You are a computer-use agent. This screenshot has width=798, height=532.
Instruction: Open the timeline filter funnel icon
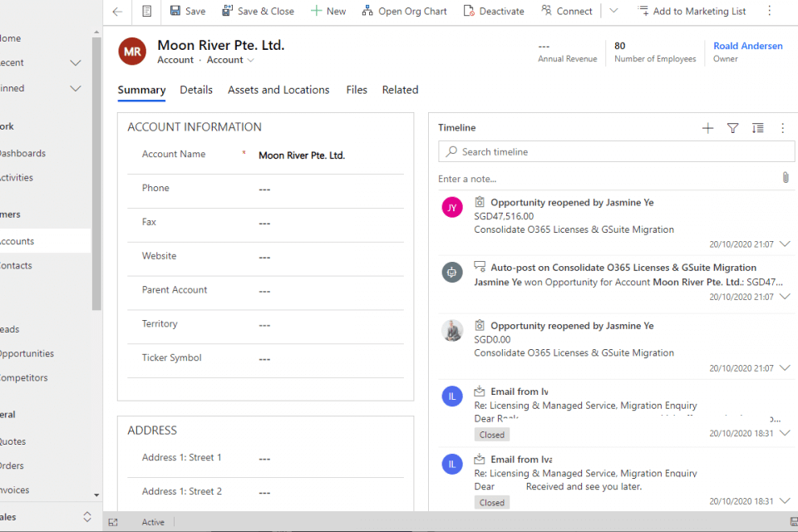[x=732, y=128]
